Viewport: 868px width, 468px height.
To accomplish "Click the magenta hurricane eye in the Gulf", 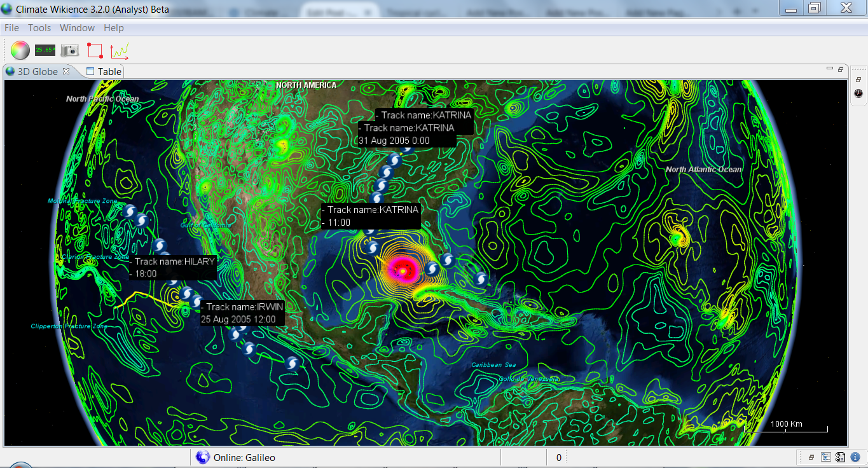I will point(403,271).
